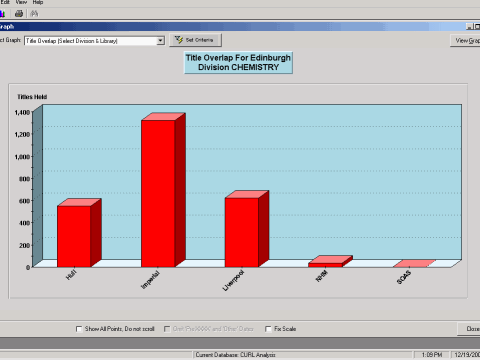
Task: Click the colorful graph icon in toolbar
Action: point(2,13)
